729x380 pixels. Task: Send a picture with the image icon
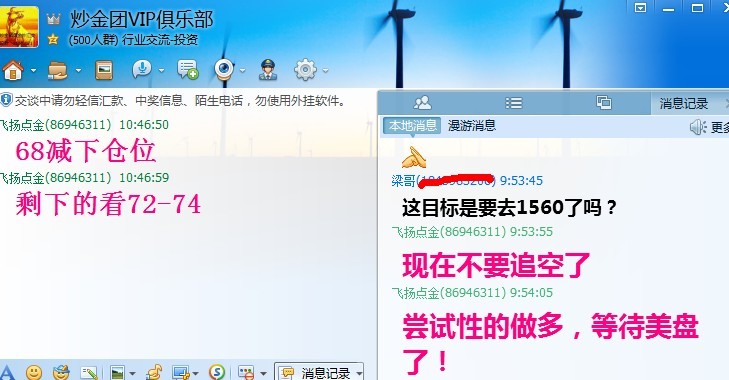pos(117,373)
